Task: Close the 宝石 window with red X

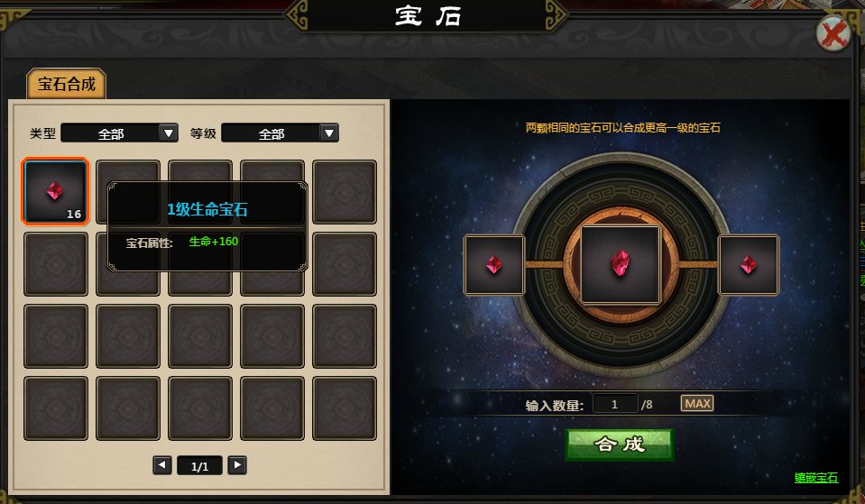Action: [833, 34]
